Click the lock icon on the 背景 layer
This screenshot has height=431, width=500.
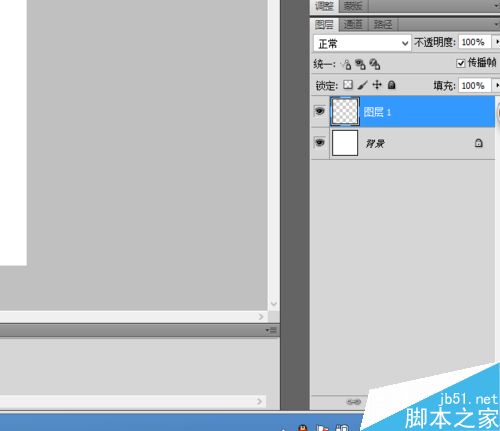pos(478,143)
